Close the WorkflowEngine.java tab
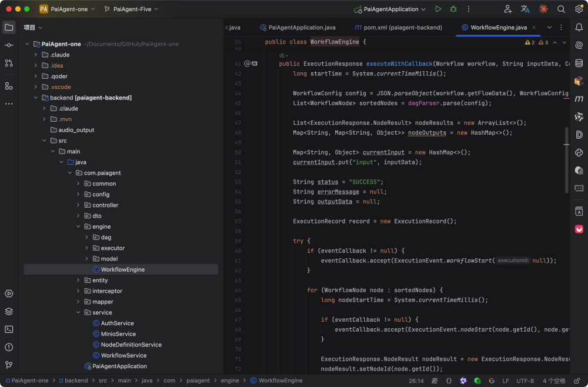The width and height of the screenshot is (588, 387). coord(534,27)
